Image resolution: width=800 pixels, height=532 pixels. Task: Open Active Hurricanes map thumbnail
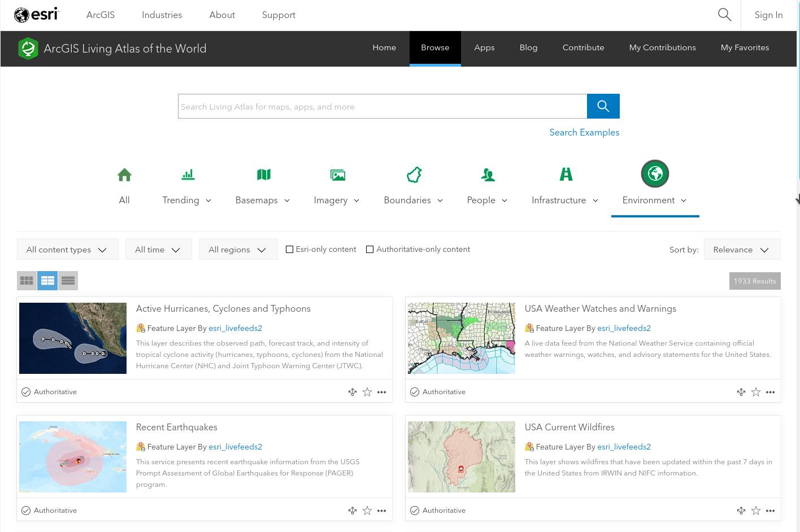[x=73, y=338]
